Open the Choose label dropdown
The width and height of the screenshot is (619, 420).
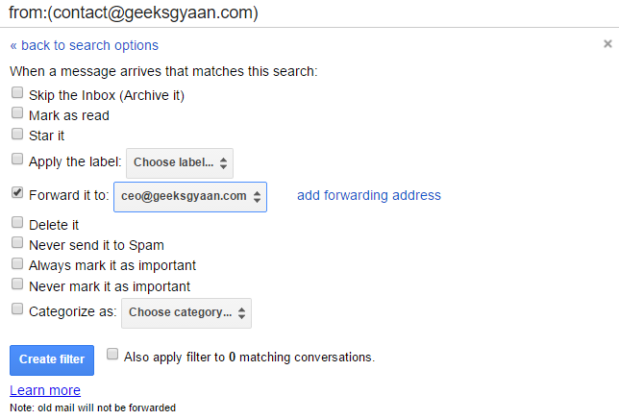[180, 161]
